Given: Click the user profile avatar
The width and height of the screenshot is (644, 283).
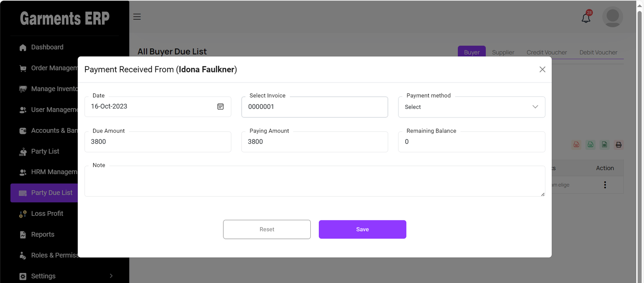Looking at the screenshot, I should click(x=612, y=17).
